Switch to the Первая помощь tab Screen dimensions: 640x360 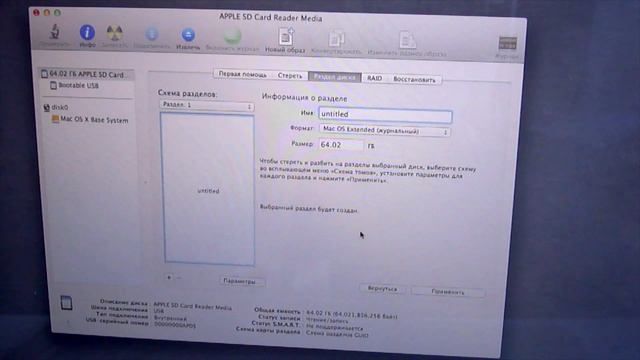pos(242,74)
